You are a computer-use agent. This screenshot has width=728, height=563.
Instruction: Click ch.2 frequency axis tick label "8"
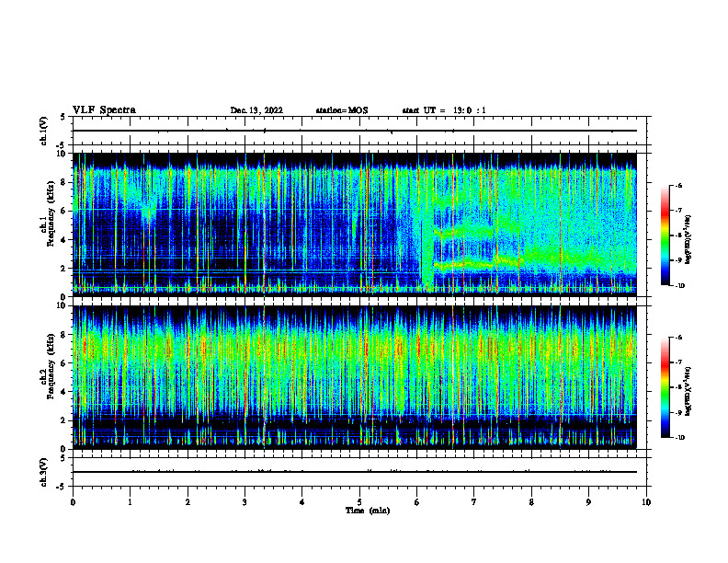[63, 335]
